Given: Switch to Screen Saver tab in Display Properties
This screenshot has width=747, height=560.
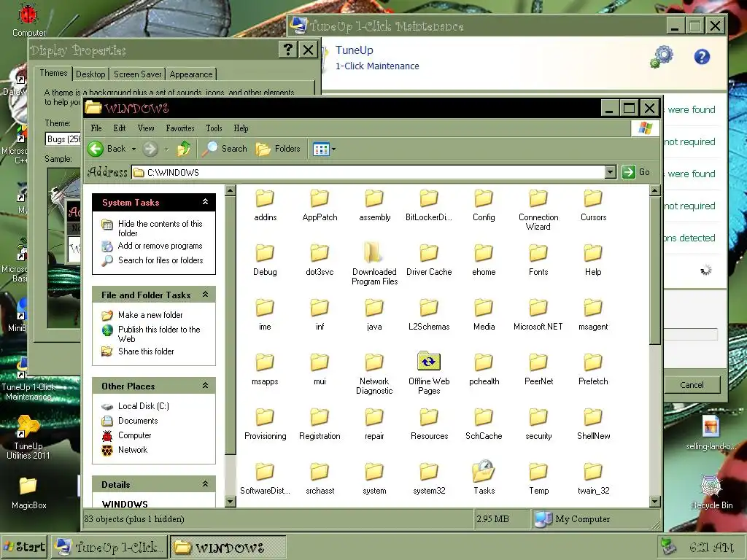Looking at the screenshot, I should [138, 74].
